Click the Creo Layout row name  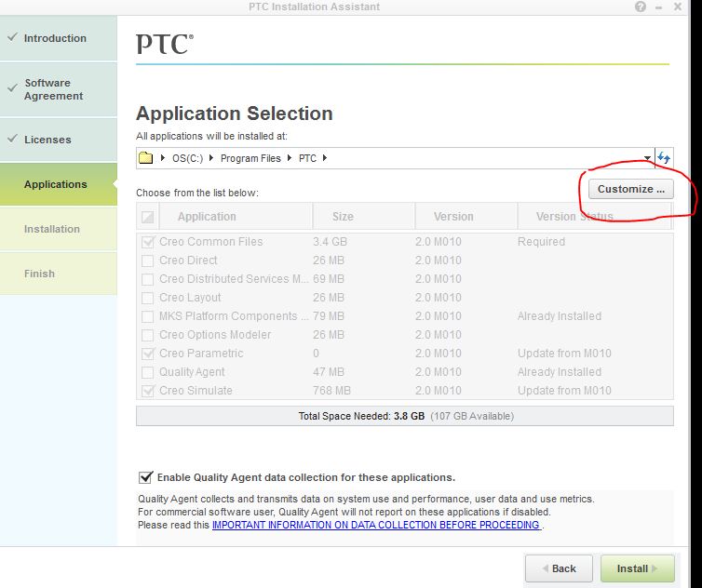click(190, 298)
